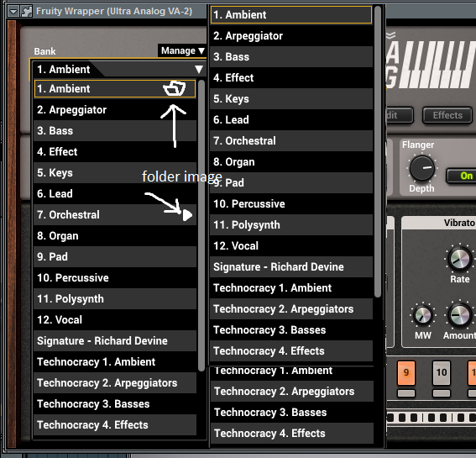Select 6. Lead in the right list
This screenshot has height=458, width=476.
291,119
